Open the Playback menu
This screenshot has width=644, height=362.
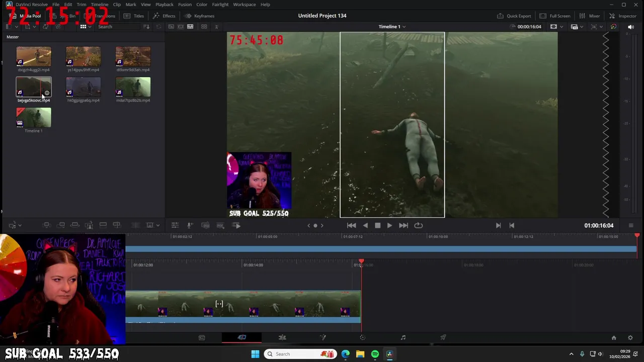164,5
